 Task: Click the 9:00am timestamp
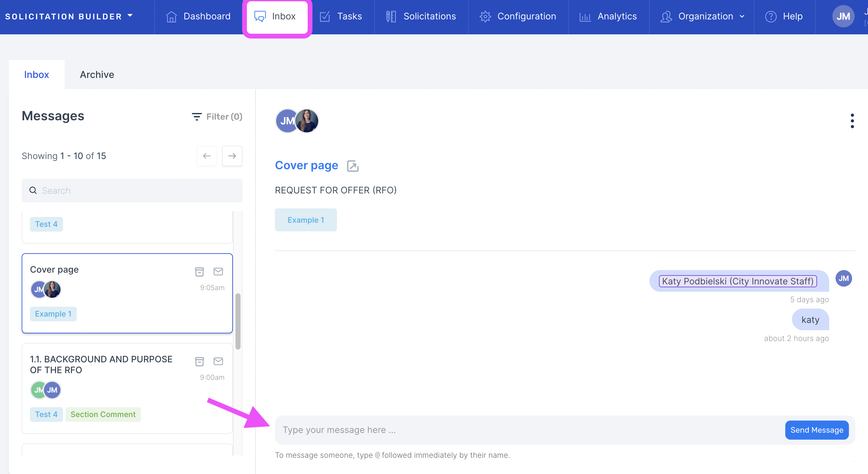click(x=212, y=377)
